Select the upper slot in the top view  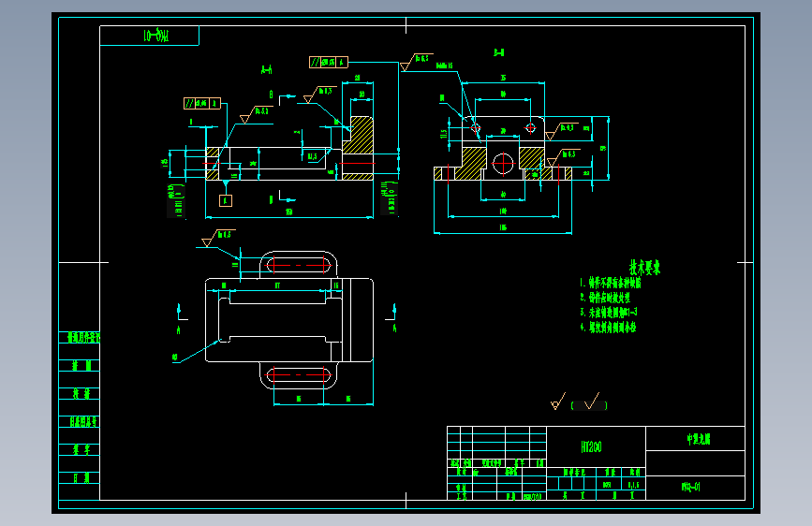point(298,265)
